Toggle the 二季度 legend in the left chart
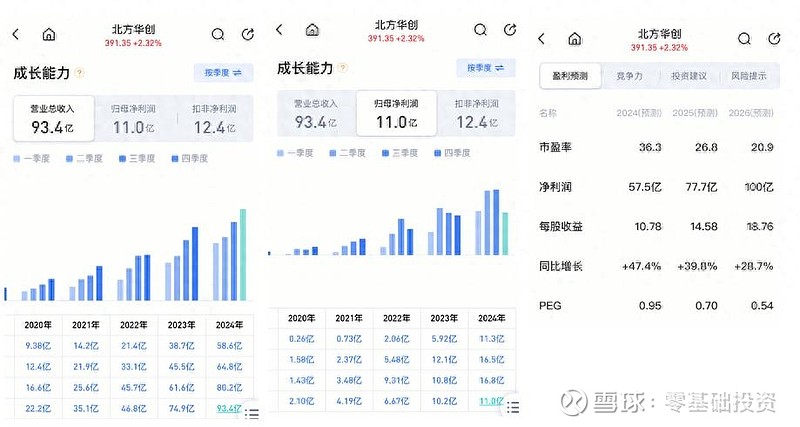Image resolution: width=800 pixels, height=427 pixels. 85,159
